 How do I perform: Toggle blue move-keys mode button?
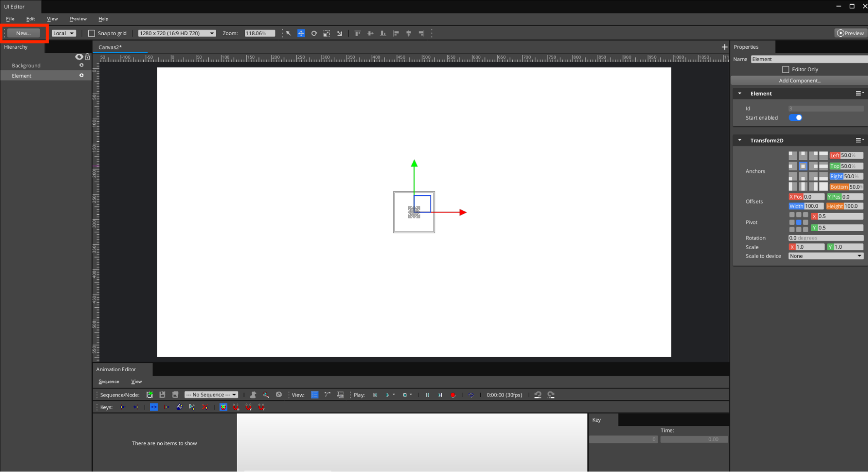(x=154, y=407)
